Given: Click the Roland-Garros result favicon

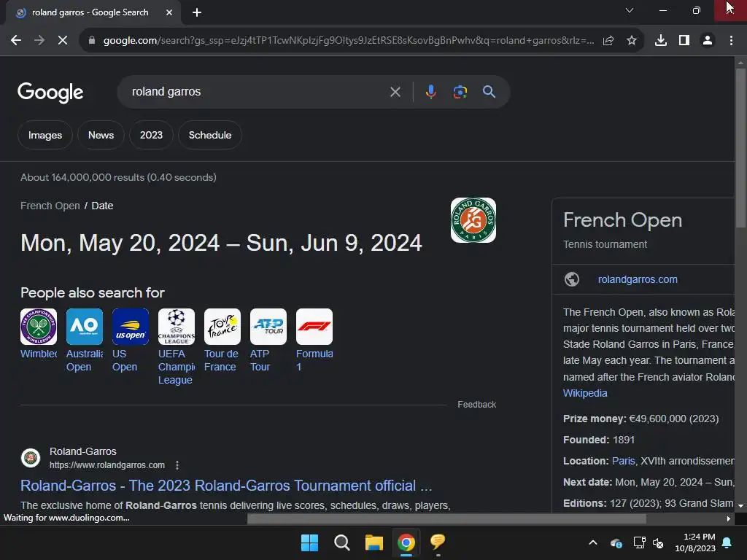Looking at the screenshot, I should 31,458.
